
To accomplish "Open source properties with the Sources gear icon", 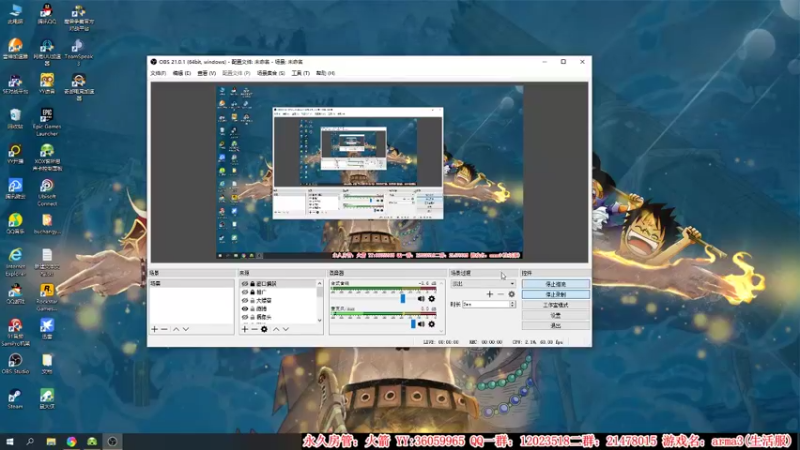I will (x=264, y=329).
